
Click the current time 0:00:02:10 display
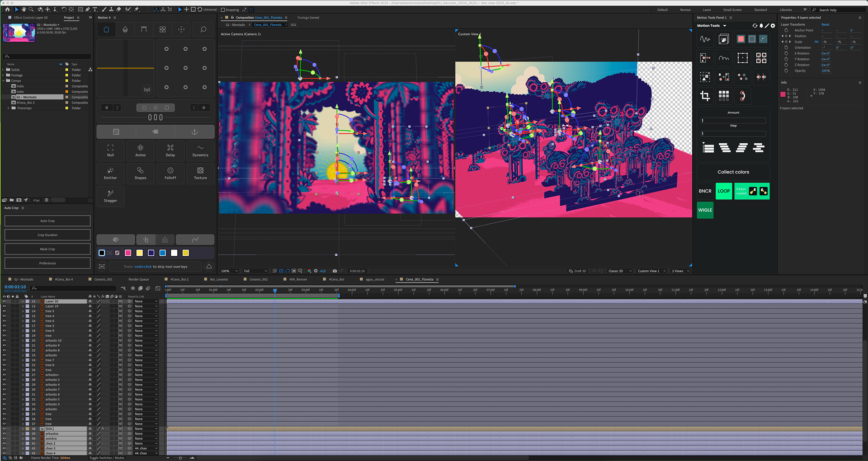(15, 287)
